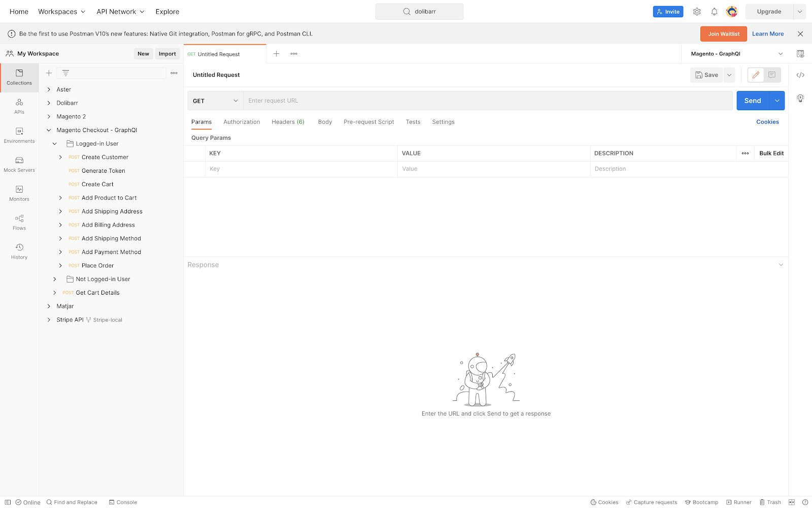Screen dimensions: 812x508
Task: Open the Flows sidebar panel
Action: (x=19, y=223)
